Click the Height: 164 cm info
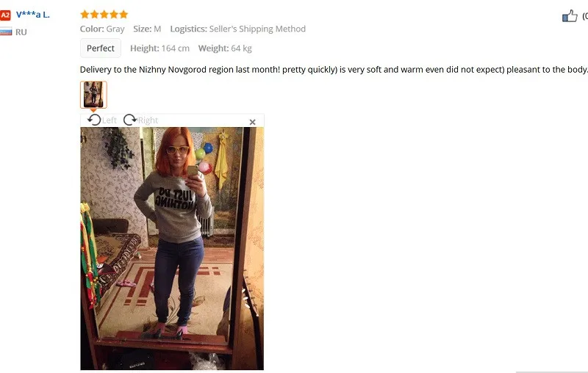Screen dimensions: 588x373 (x=159, y=48)
